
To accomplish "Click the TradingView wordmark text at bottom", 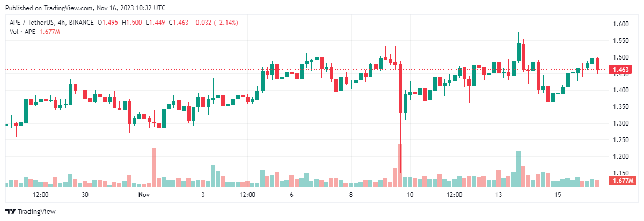I will (x=36, y=211).
